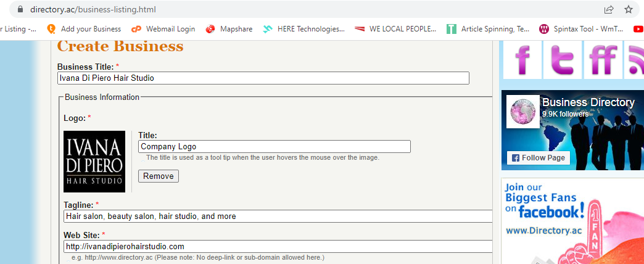644x264 pixels.
Task: Click the 'Business Information' legend text
Action: pos(102,97)
